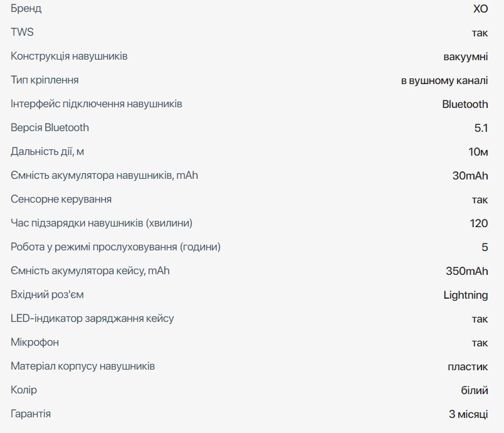Screen dimensions: 504x433
Task: Select the "Lightning" input connector value
Action: (x=465, y=295)
